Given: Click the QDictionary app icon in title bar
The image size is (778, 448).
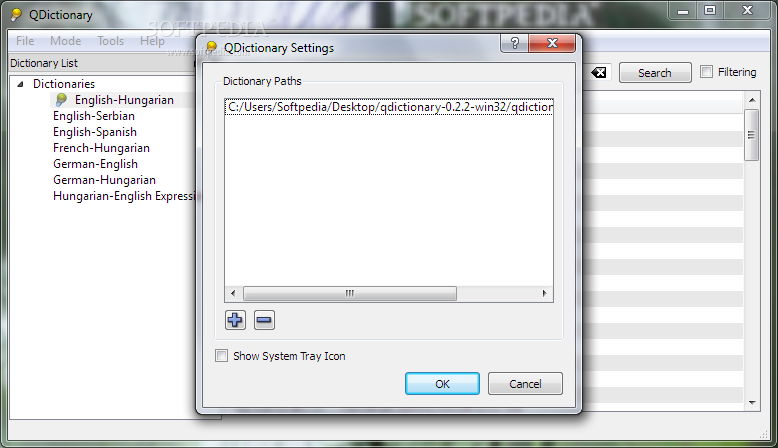Looking at the screenshot, I should [16, 15].
